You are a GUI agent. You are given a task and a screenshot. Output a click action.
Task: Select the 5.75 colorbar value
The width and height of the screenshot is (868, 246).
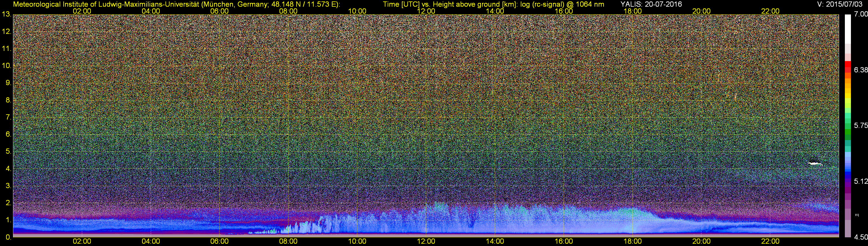[860, 125]
